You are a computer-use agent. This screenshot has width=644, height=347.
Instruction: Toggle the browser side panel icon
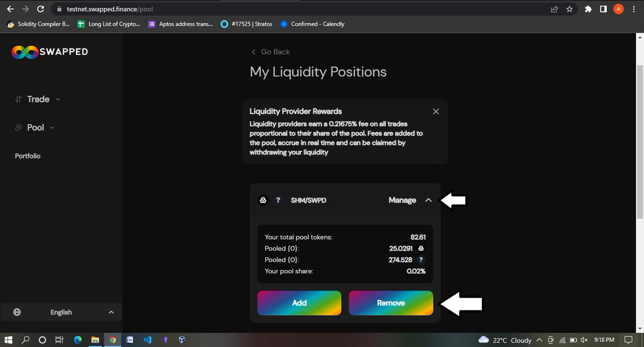tap(603, 9)
